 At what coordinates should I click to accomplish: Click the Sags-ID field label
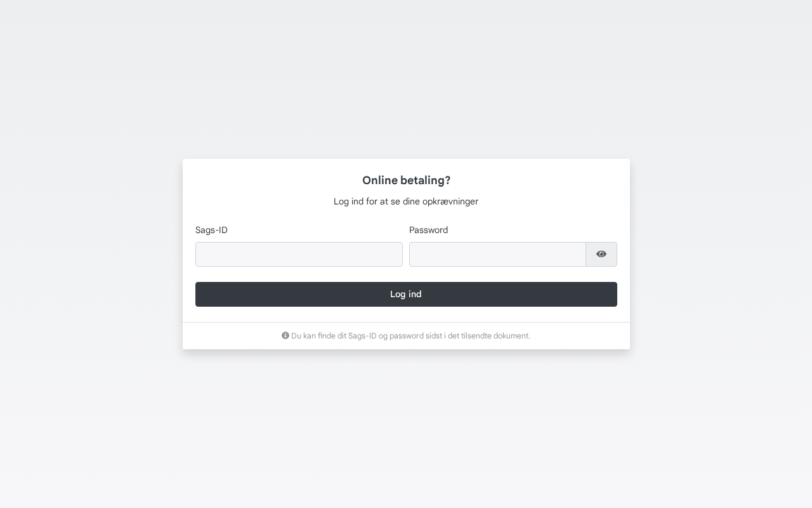tap(211, 230)
